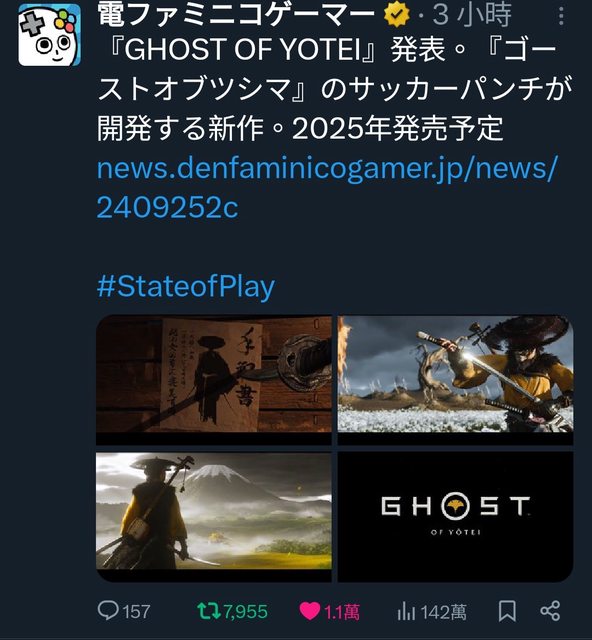Click the 電ファミニコゲーマー account name

236,15
